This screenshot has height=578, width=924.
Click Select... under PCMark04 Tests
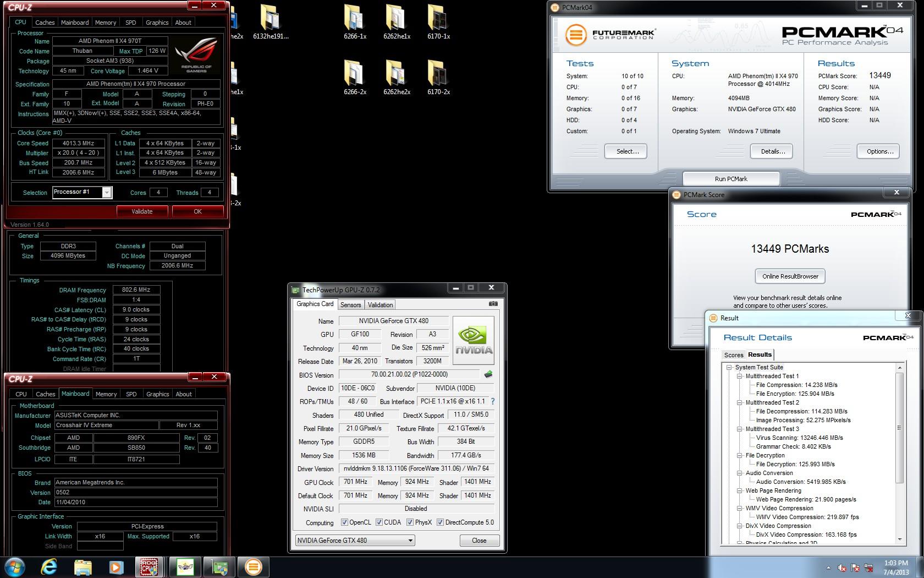[626, 151]
